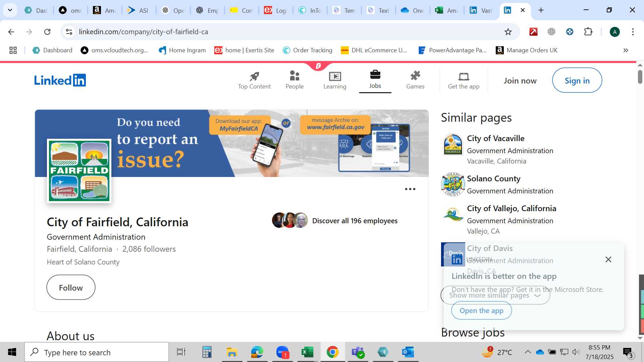This screenshot has width=644, height=362.
Task: Open Chrome profile avatar A
Action: [614, 32]
